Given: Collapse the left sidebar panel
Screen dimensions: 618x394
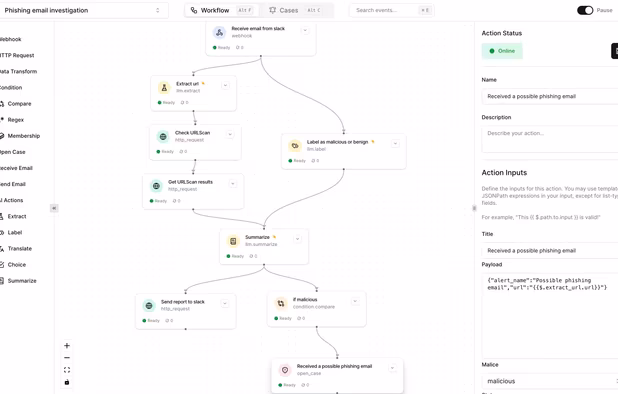Looking at the screenshot, I should [x=54, y=208].
